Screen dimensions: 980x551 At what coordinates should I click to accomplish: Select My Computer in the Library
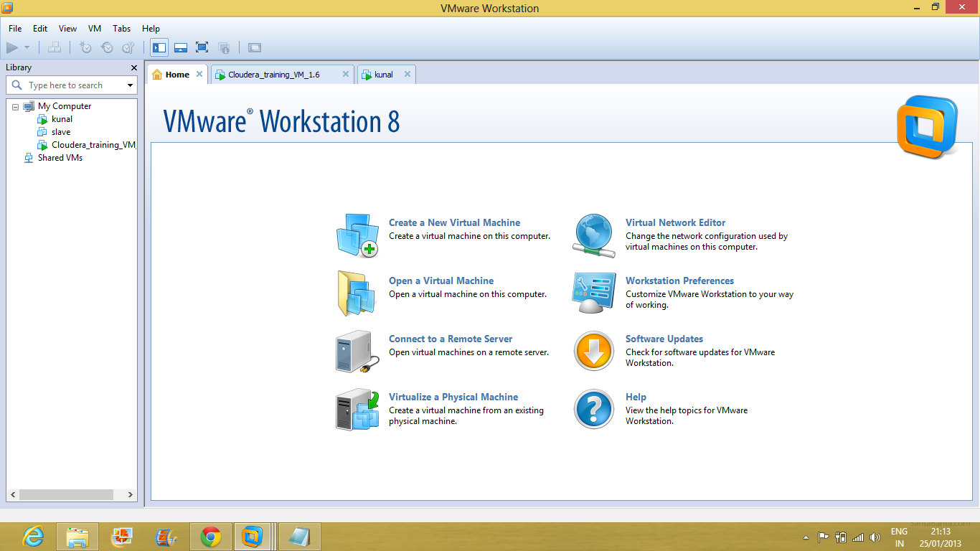[x=65, y=106]
